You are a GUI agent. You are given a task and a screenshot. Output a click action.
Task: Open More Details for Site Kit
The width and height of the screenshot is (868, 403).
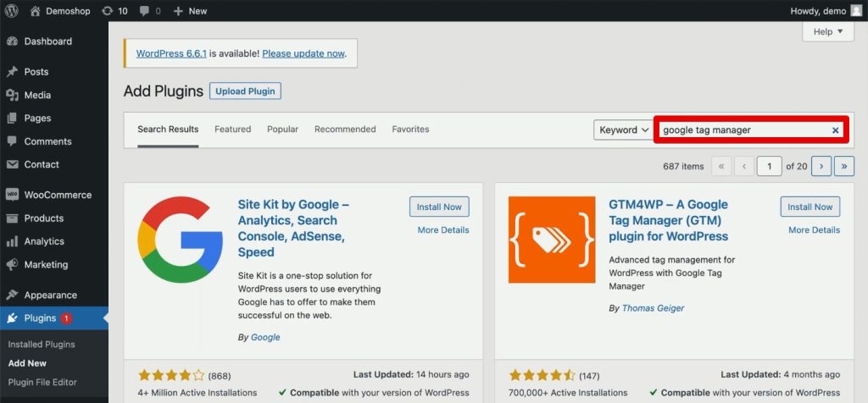tap(442, 230)
